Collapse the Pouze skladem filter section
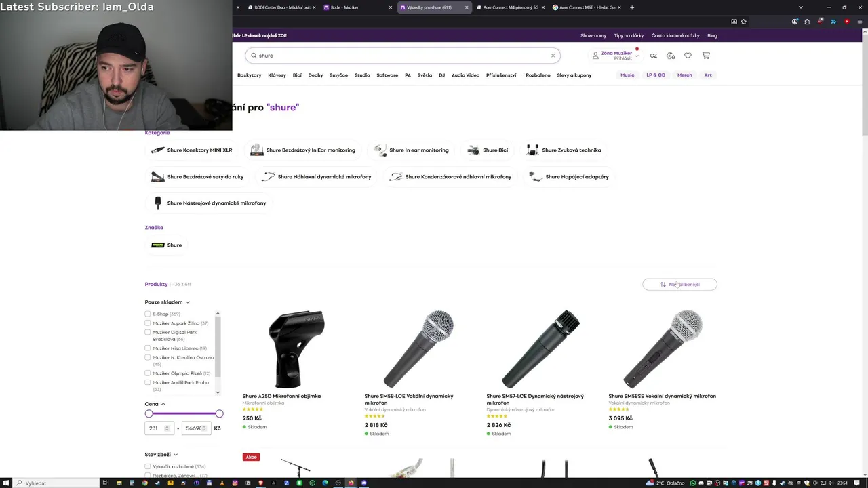Viewport: 868px width, 488px height. click(167, 302)
